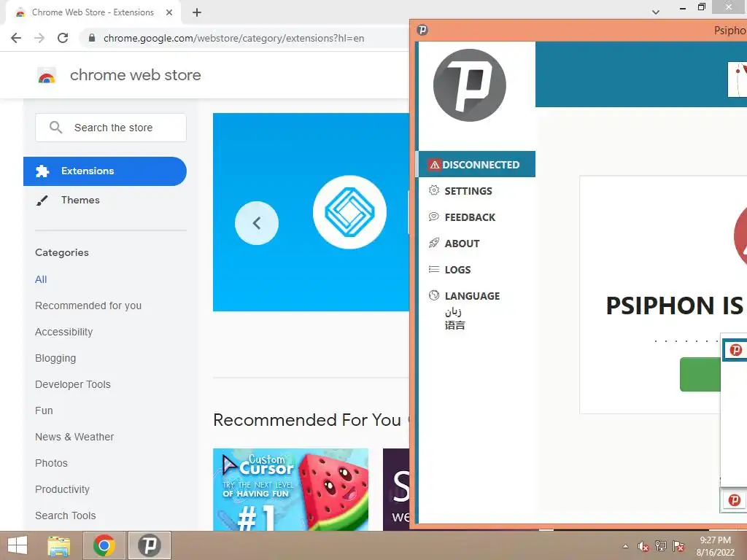747x560 pixels.
Task: Select Recommended for you category
Action: click(x=88, y=306)
